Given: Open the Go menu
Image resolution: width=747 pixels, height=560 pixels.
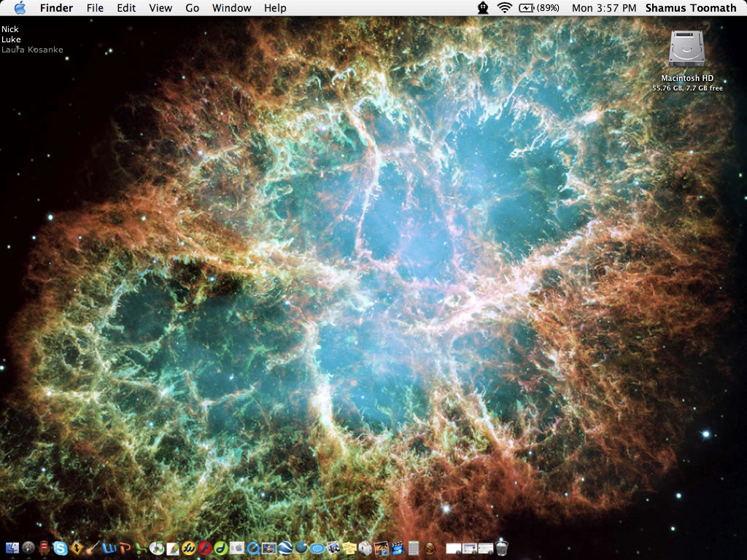Looking at the screenshot, I should (x=192, y=8).
